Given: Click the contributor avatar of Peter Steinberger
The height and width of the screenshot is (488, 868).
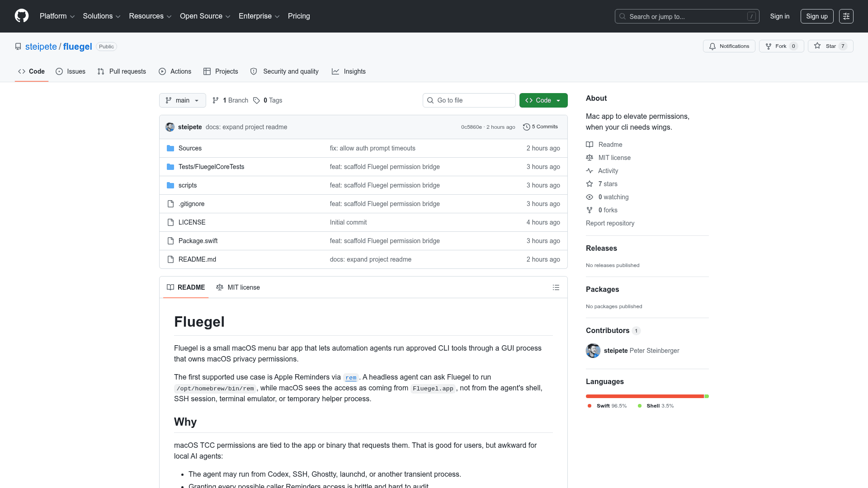Looking at the screenshot, I should click(593, 351).
